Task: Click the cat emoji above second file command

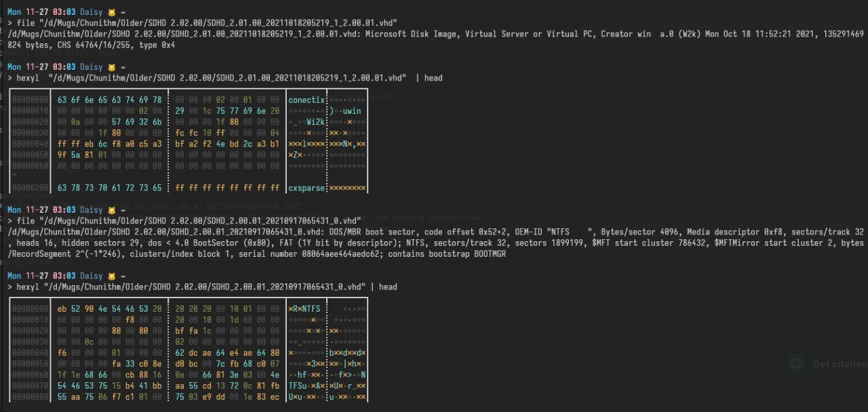Action: coord(111,209)
